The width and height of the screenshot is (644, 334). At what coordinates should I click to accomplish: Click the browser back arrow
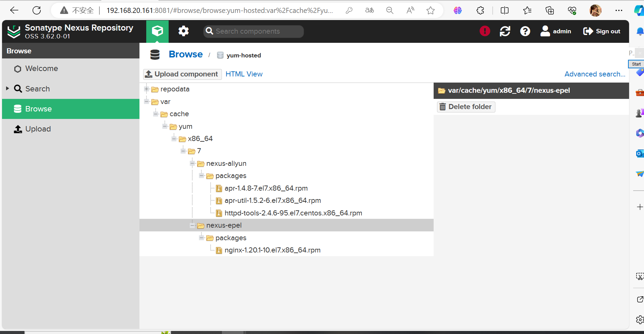(14, 10)
